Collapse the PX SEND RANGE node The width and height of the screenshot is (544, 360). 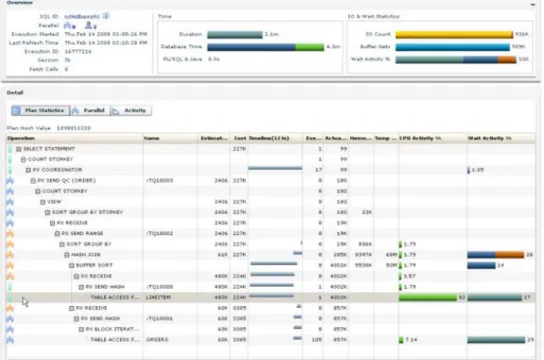pyautogui.click(x=57, y=233)
